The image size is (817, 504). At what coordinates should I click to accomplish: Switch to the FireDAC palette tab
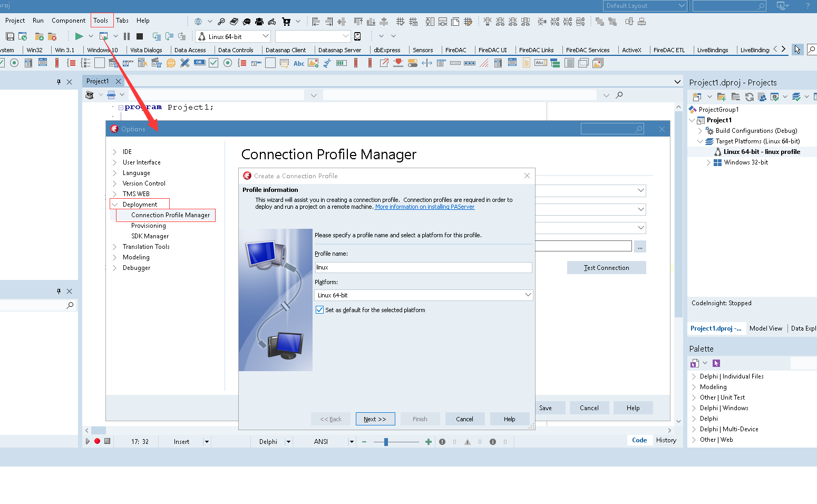click(x=455, y=50)
